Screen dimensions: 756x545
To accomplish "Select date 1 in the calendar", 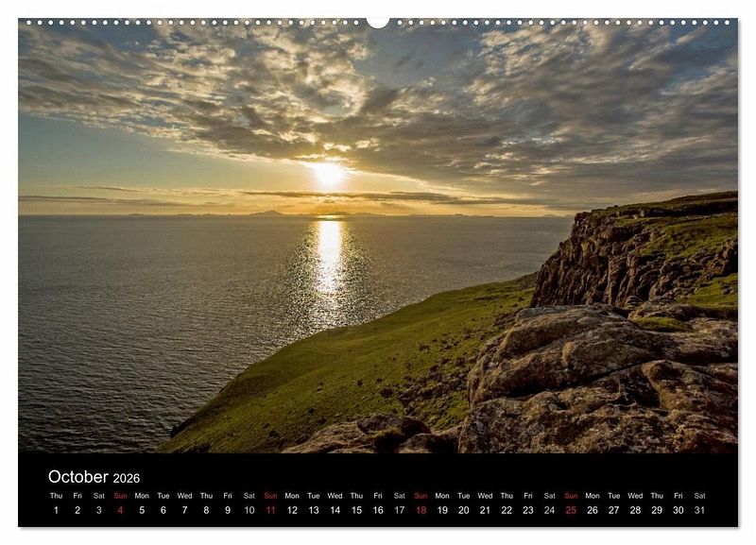I will [56, 510].
